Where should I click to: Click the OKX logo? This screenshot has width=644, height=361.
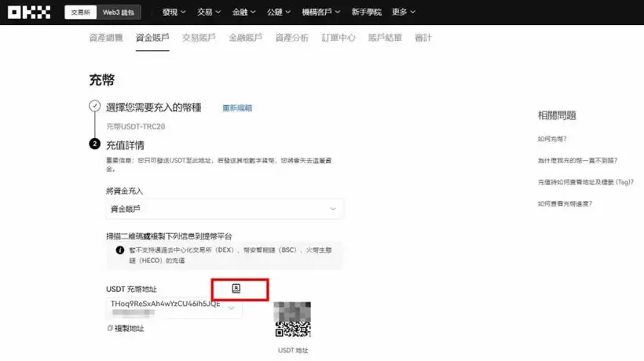coord(29,13)
